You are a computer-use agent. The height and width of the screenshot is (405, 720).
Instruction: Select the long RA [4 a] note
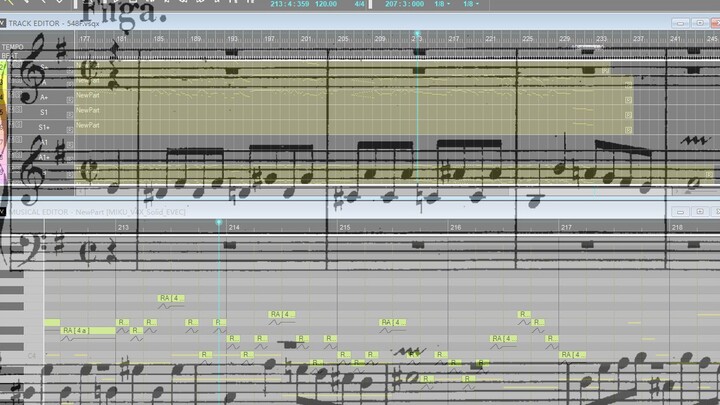pyautogui.click(x=88, y=331)
